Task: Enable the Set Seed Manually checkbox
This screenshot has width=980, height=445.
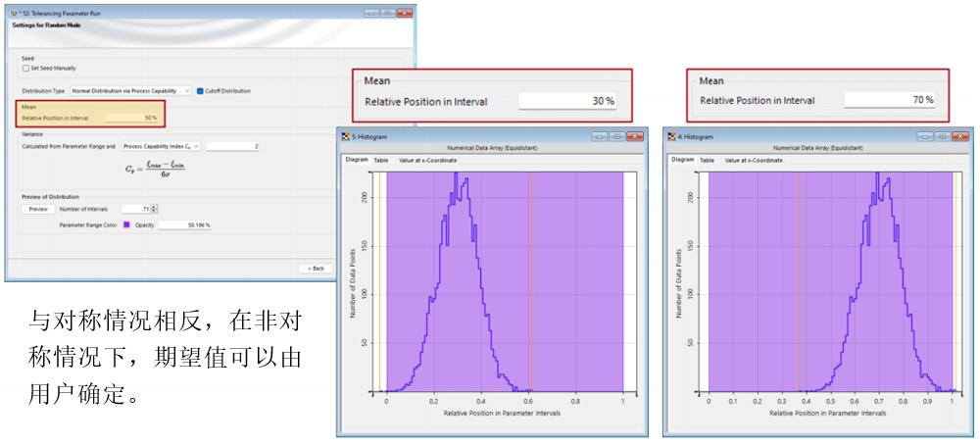Action: 25,69
